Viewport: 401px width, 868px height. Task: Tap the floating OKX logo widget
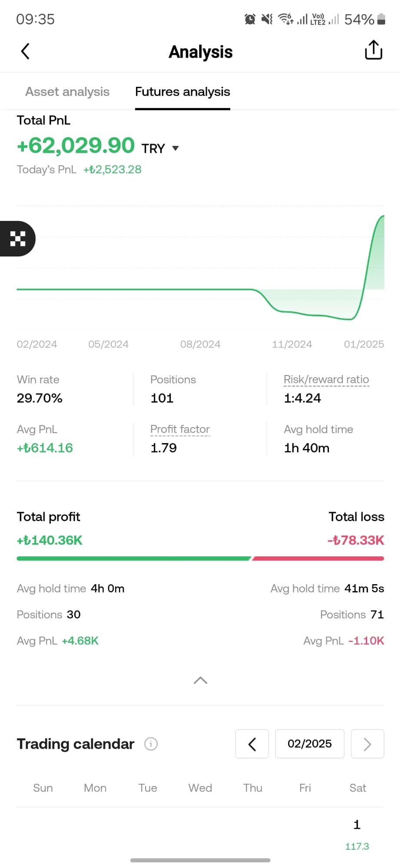point(17,239)
